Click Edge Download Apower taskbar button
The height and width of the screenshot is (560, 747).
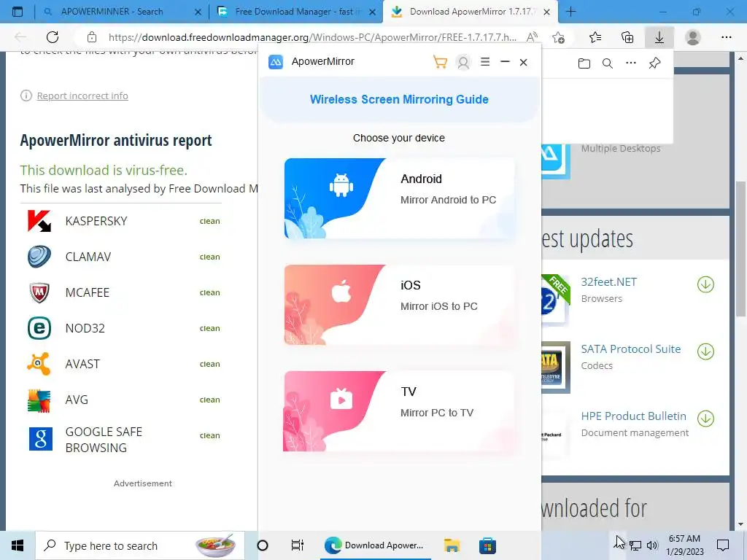pyautogui.click(x=374, y=545)
